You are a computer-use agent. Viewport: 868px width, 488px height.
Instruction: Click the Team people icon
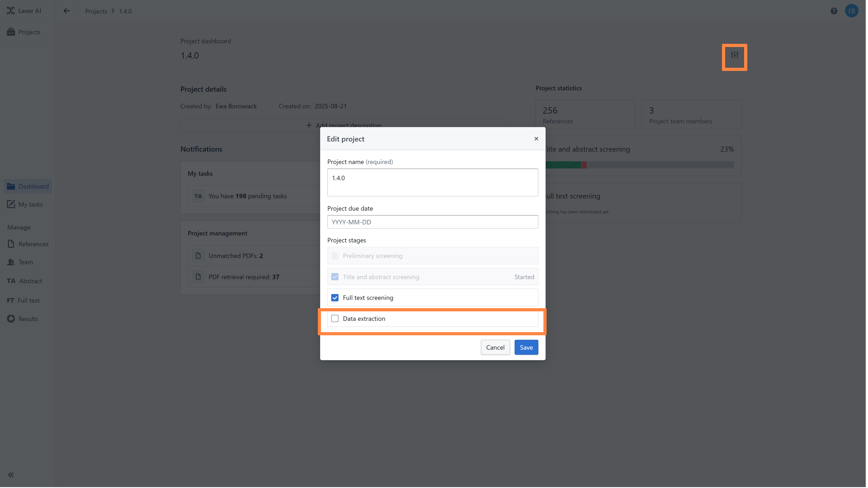tap(11, 262)
